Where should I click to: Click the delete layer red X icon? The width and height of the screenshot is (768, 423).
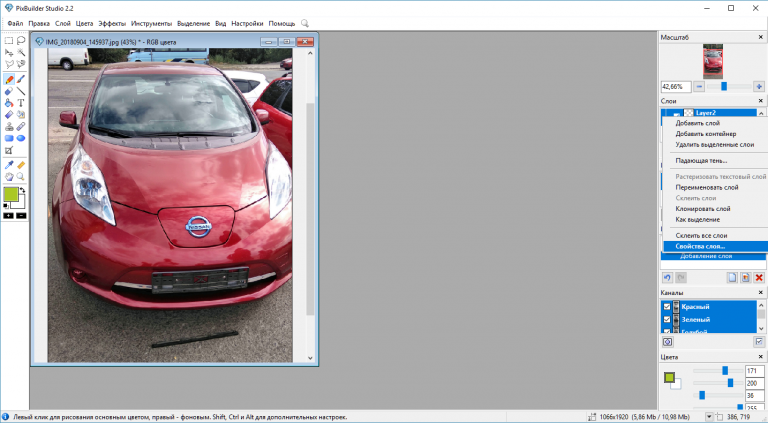[759, 277]
